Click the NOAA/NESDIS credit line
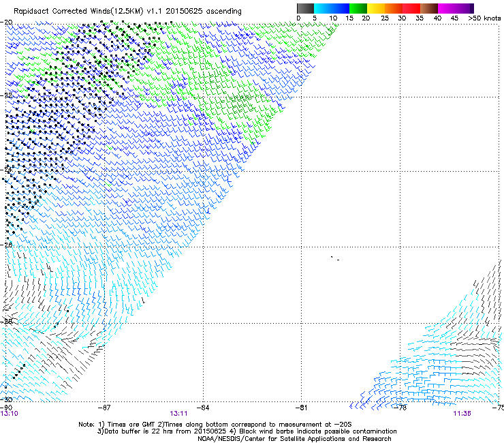The height and width of the screenshot is (443, 504). (x=294, y=439)
